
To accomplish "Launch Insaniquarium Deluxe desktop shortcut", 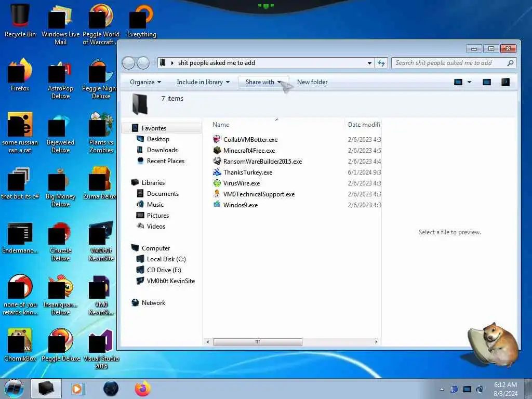I will tap(60, 295).
